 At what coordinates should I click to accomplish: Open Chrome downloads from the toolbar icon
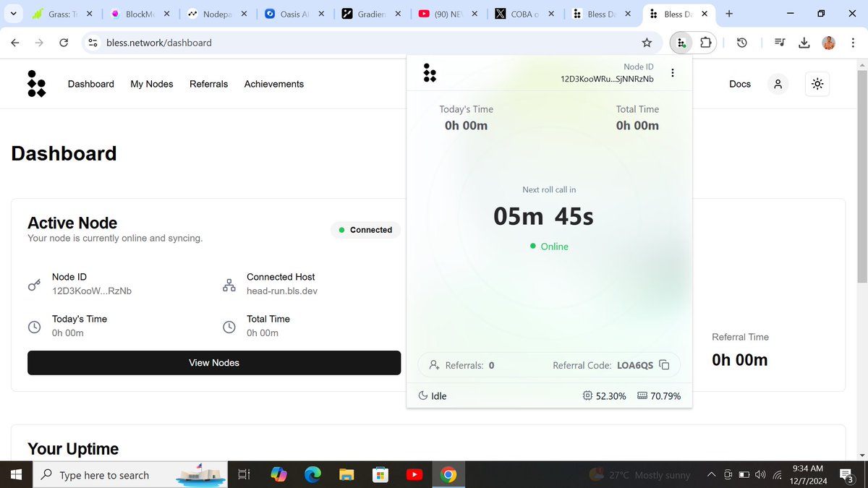click(804, 43)
